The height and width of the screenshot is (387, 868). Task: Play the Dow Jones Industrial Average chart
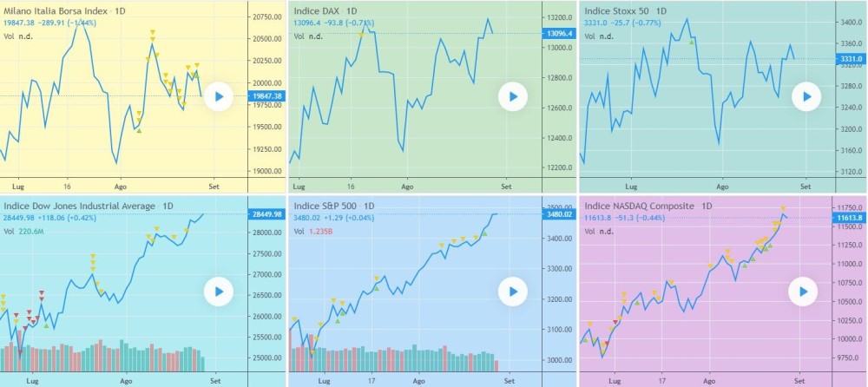click(220, 292)
